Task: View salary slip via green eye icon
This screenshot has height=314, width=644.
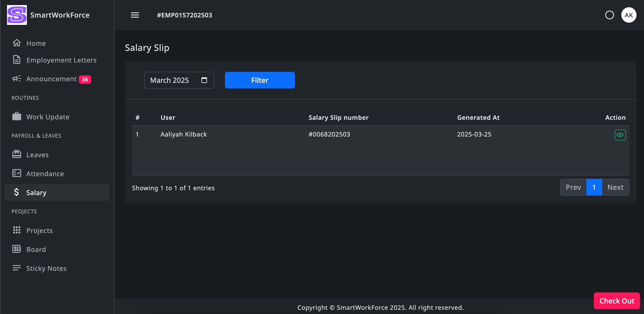Action: [620, 135]
